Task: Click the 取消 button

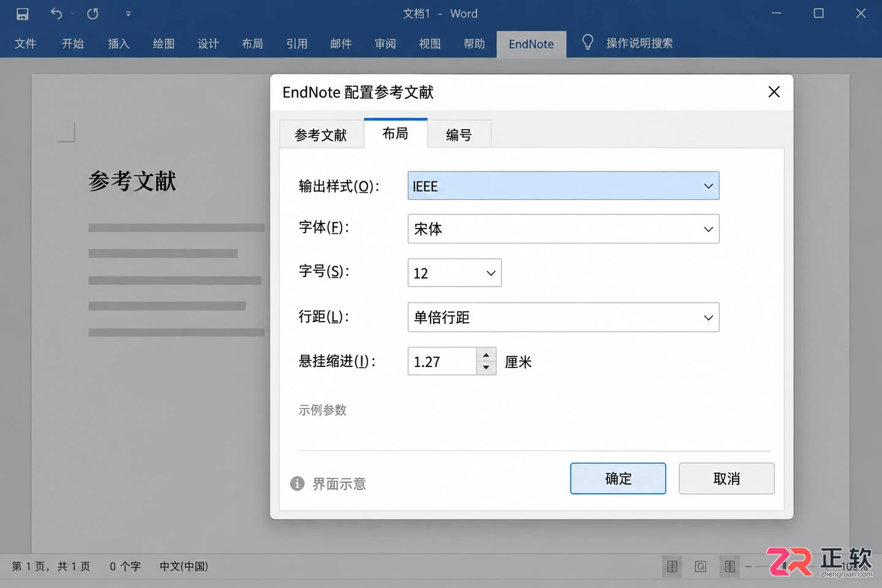Action: click(x=726, y=478)
